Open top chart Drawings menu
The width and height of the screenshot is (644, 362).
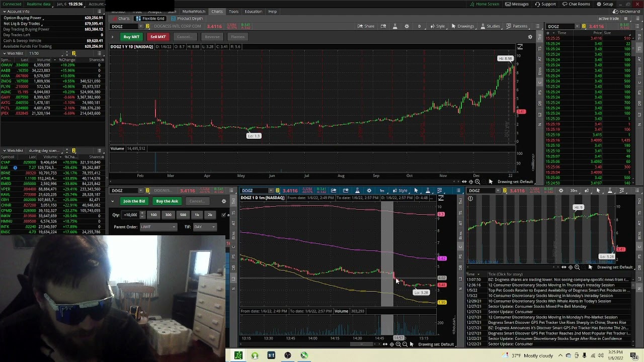pyautogui.click(x=462, y=26)
